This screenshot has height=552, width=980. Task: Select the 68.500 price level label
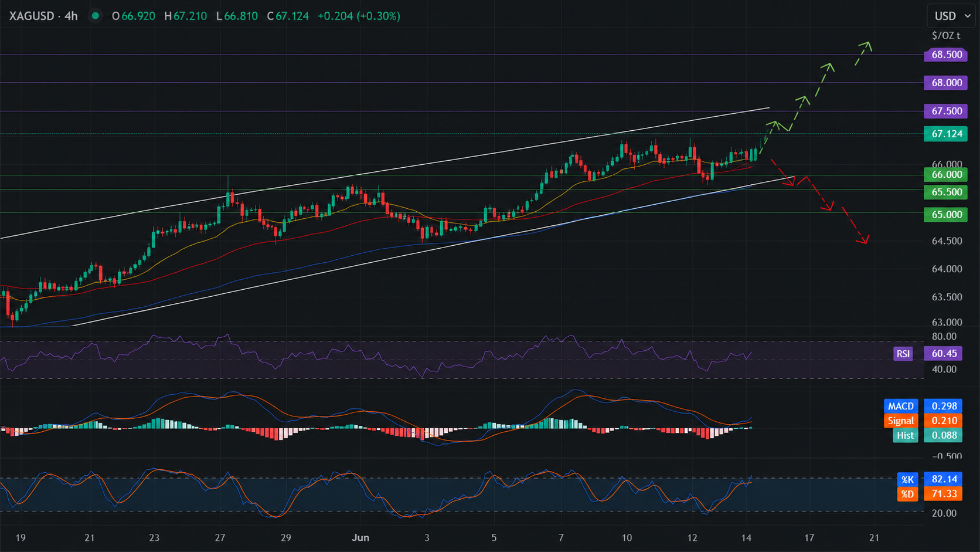pyautogui.click(x=946, y=55)
